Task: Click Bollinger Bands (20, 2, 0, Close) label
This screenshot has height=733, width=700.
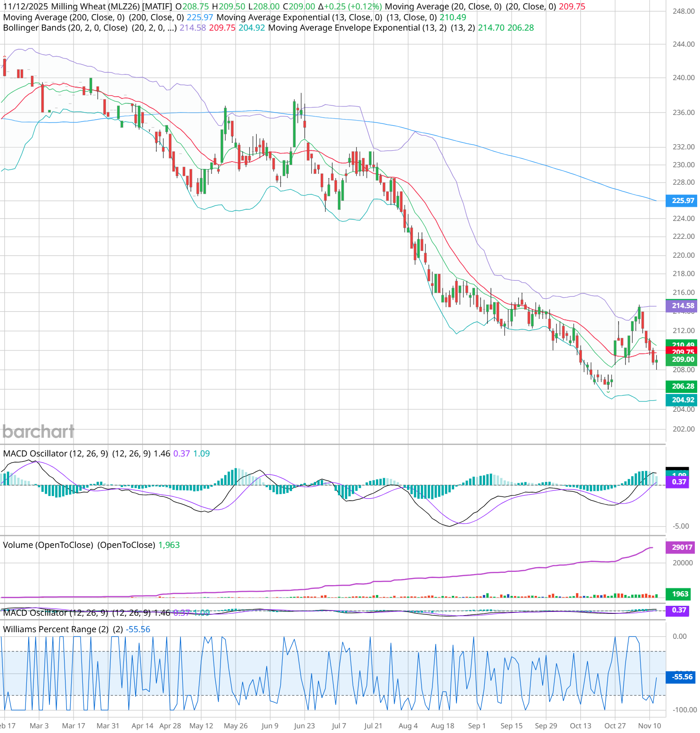Action: pos(65,28)
